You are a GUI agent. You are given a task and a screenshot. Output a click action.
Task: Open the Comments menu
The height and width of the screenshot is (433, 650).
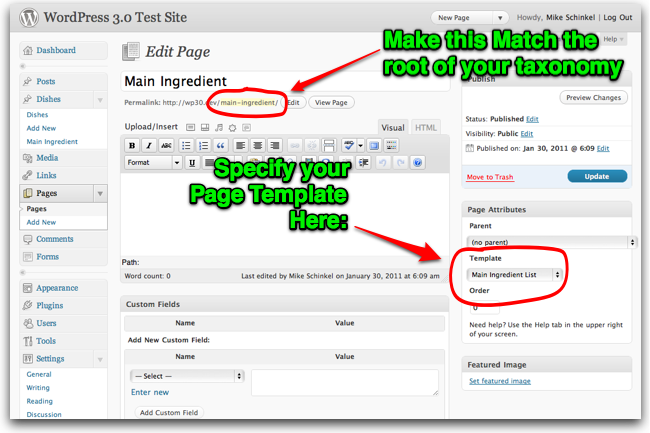coord(54,239)
